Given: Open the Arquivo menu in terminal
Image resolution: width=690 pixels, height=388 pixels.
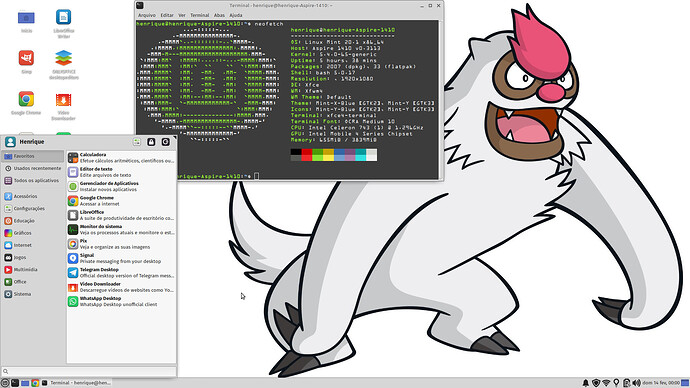Looking at the screenshot, I should coord(147,15).
